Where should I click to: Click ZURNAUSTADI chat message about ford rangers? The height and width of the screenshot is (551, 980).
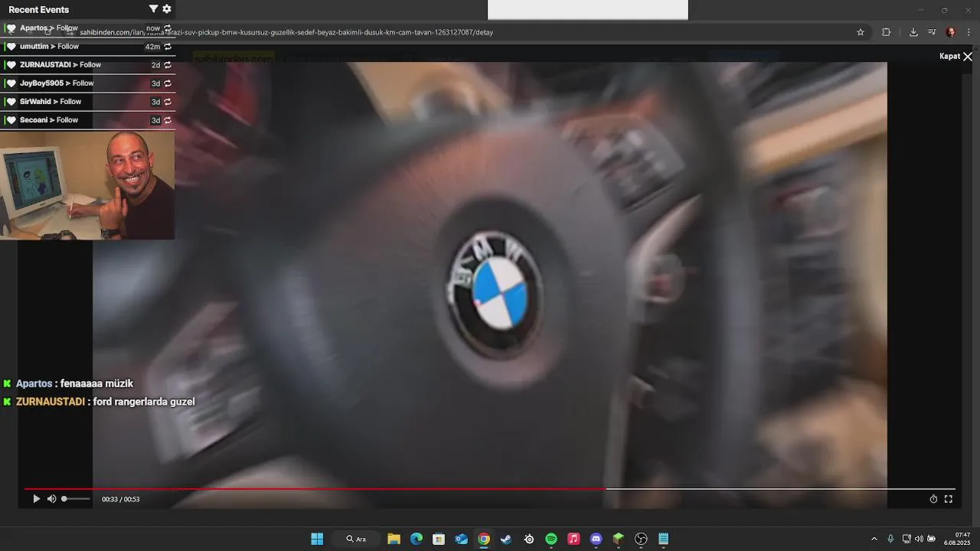(x=144, y=402)
